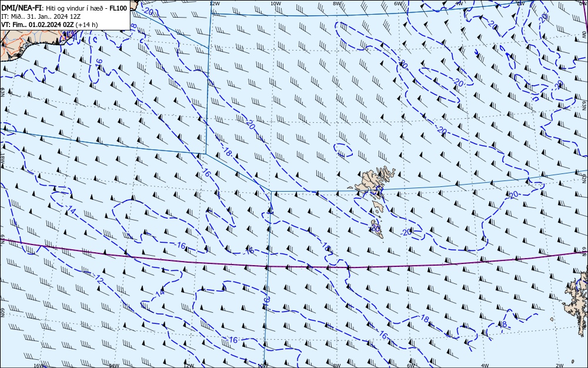This screenshot has height=368, width=588.
Task: Click the title line "DMI/NEA-FI: Hiti og vindur í hæð - FL100"
Action: [64, 8]
